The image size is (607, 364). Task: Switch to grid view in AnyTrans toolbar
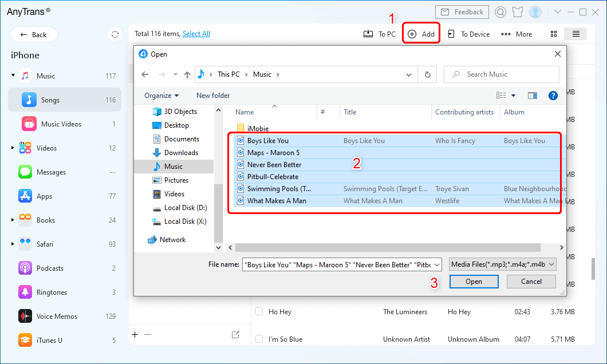554,34
